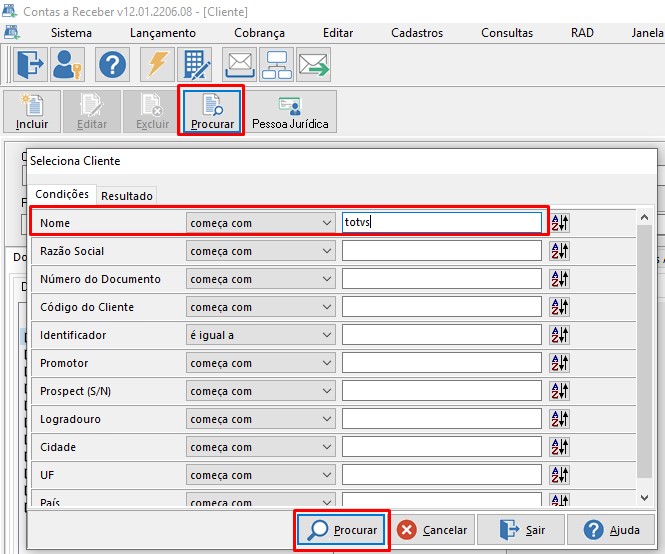Open the Cadastros menu
This screenshot has width=665, height=554.
417,33
